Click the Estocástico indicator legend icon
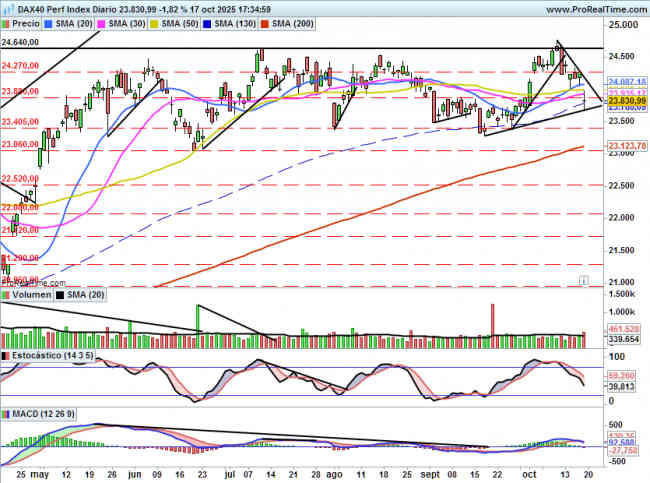Screen dimensions: 650x483 point(7,355)
